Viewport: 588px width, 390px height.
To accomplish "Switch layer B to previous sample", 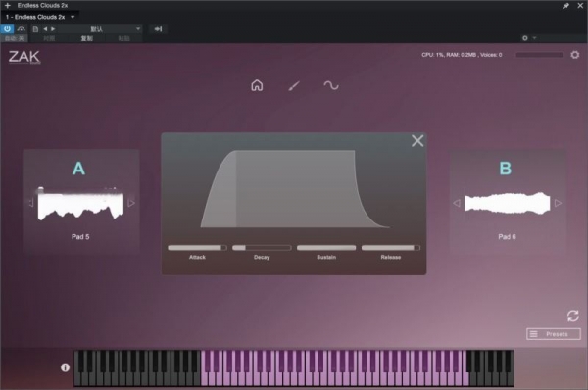I will tap(457, 203).
